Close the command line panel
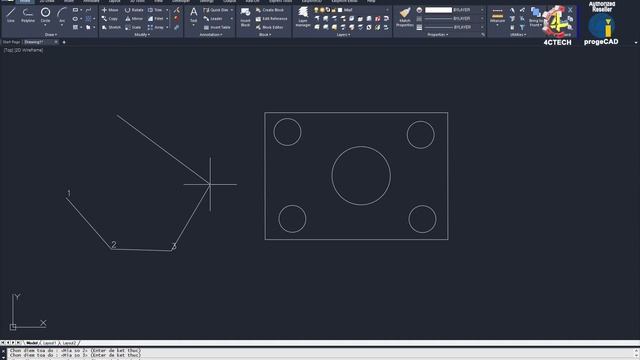 [3, 350]
